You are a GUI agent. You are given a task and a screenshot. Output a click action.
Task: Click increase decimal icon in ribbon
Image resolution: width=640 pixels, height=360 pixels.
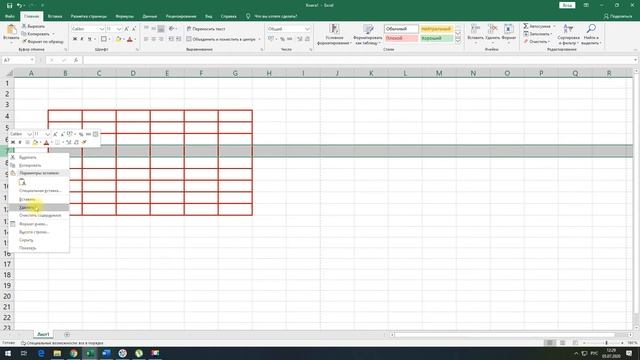300,39
